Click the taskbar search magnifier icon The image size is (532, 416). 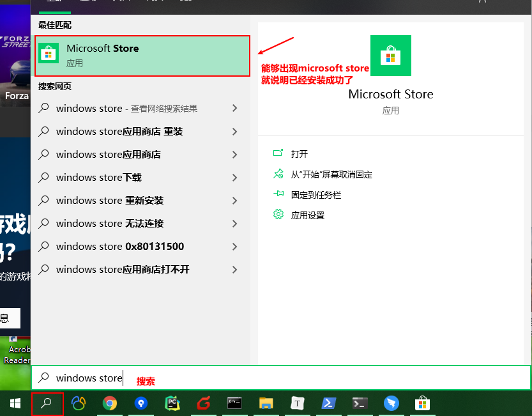47,403
